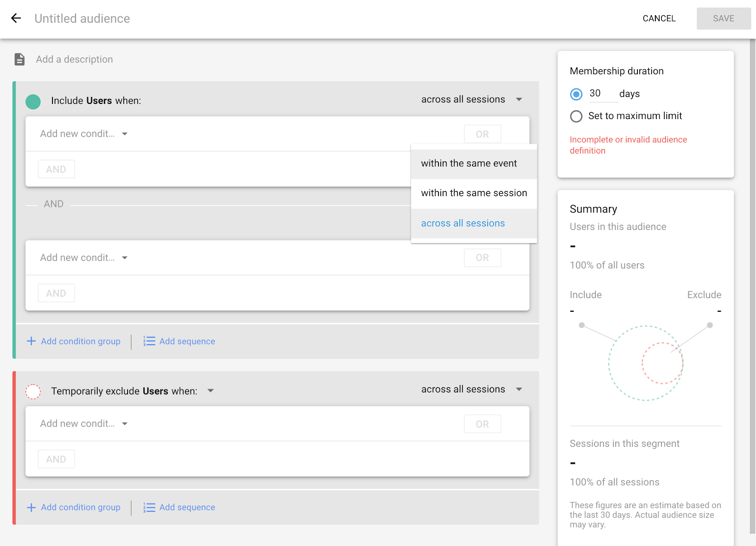Click the membership duration days input field
The image size is (756, 546).
[602, 94]
